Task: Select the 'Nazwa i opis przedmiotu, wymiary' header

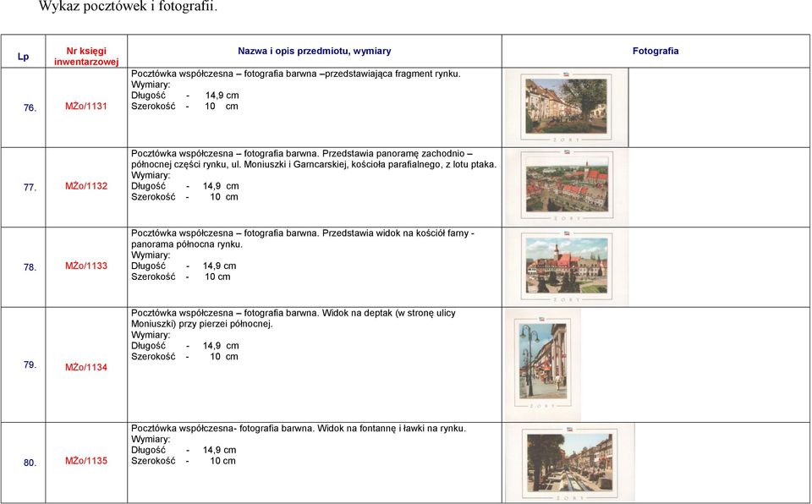Action: pos(315,51)
